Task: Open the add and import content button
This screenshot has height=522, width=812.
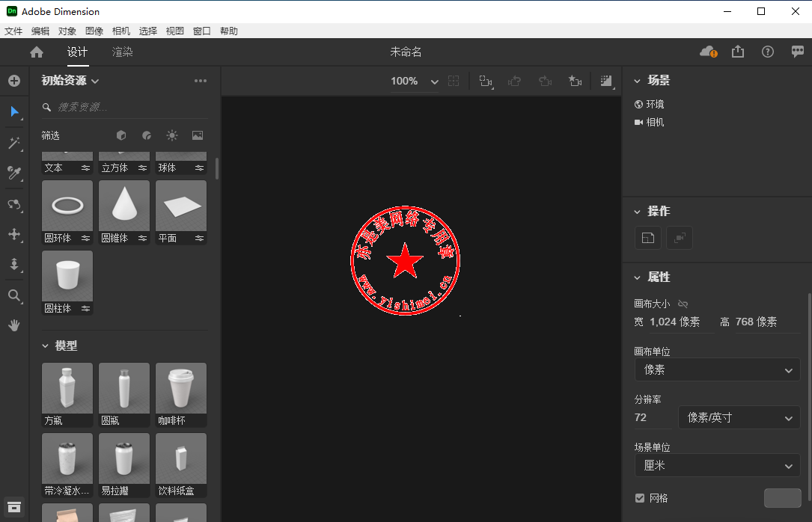Action: (14, 81)
